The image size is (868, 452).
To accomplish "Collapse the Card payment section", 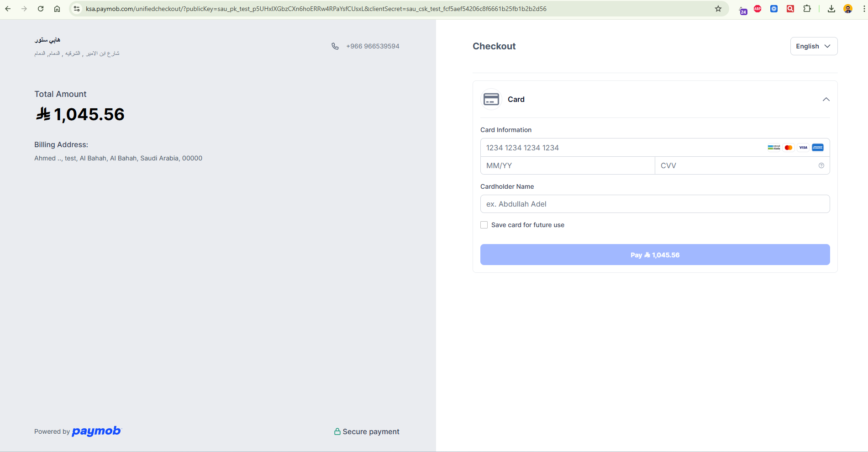I will coord(826,100).
